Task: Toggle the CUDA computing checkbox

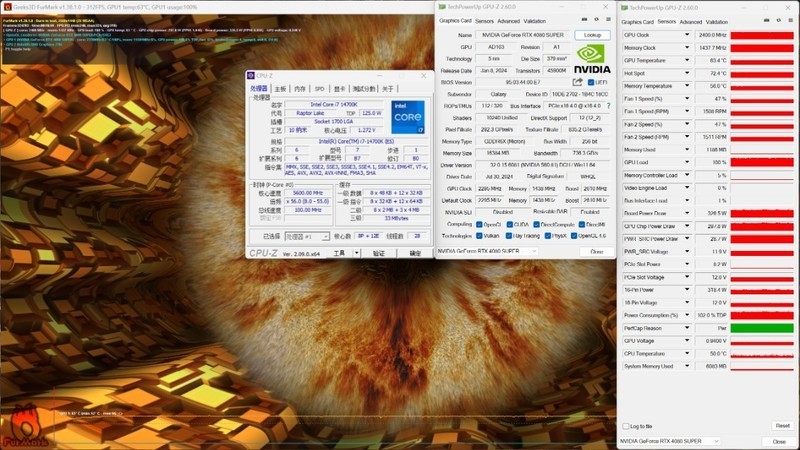Action: point(509,224)
